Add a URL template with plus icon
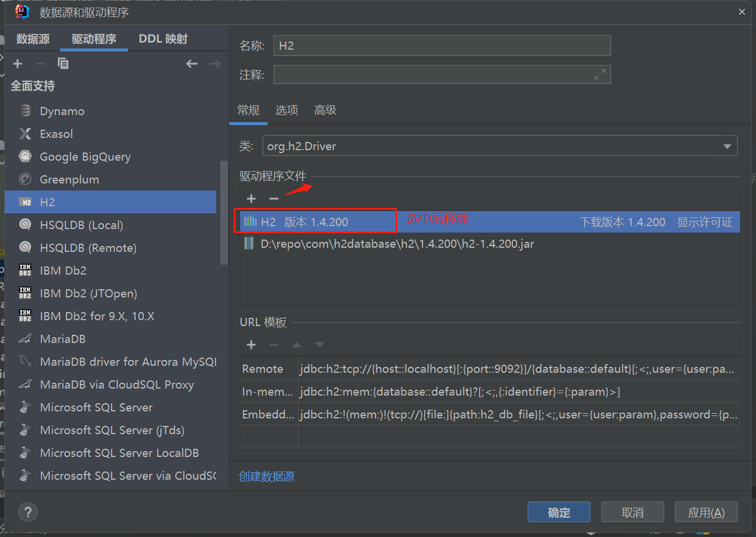The image size is (756, 537). pyautogui.click(x=251, y=345)
